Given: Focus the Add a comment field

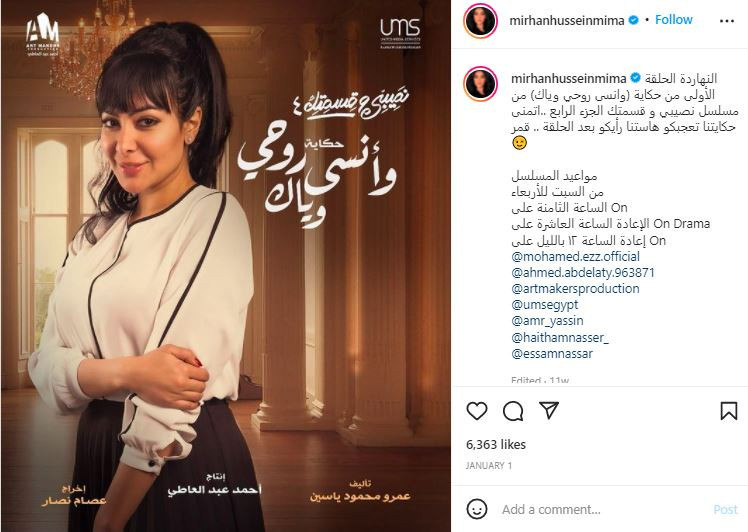Looking at the screenshot, I should point(601,509).
